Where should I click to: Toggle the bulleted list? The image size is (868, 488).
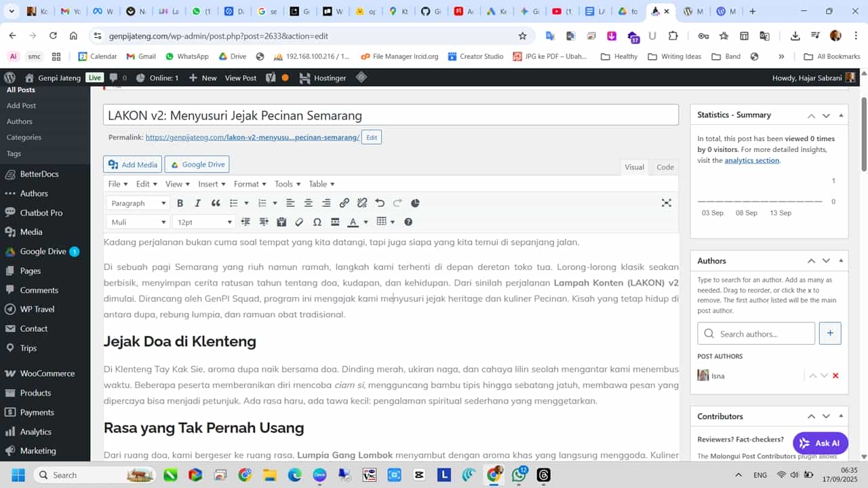pos(234,203)
